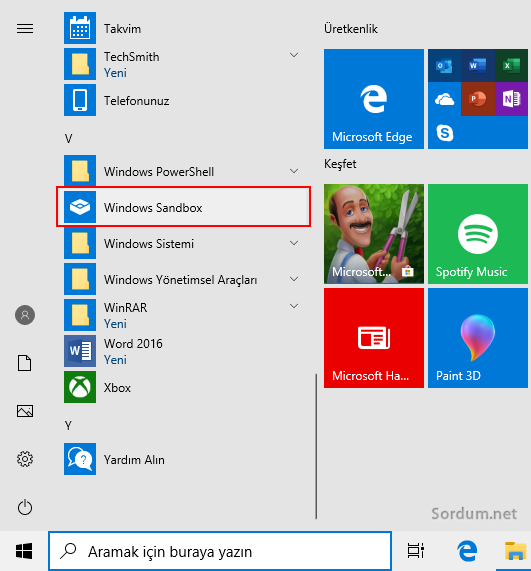Screen dimensions: 531x571
Task: Open the OneDrive tile in Office group
Action: click(444, 99)
